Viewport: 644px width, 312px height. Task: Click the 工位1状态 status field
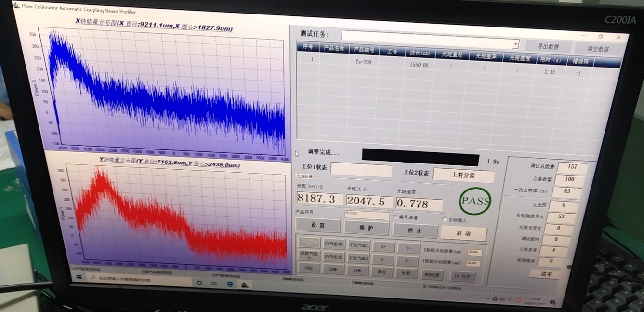(361, 169)
